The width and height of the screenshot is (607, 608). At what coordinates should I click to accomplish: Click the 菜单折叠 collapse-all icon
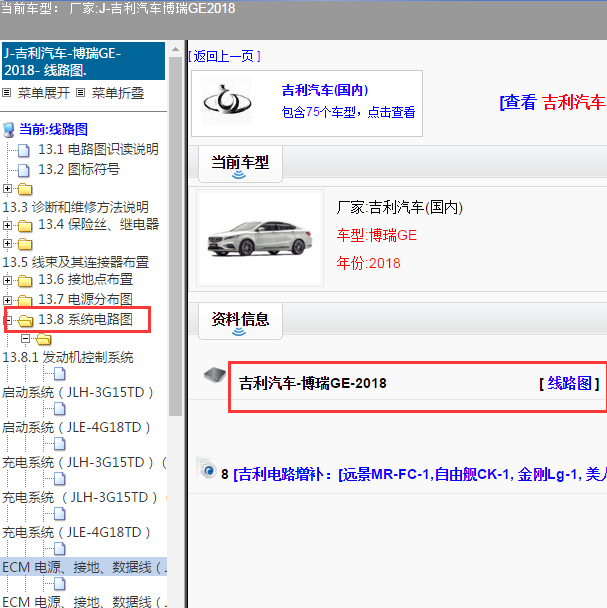tap(80, 93)
